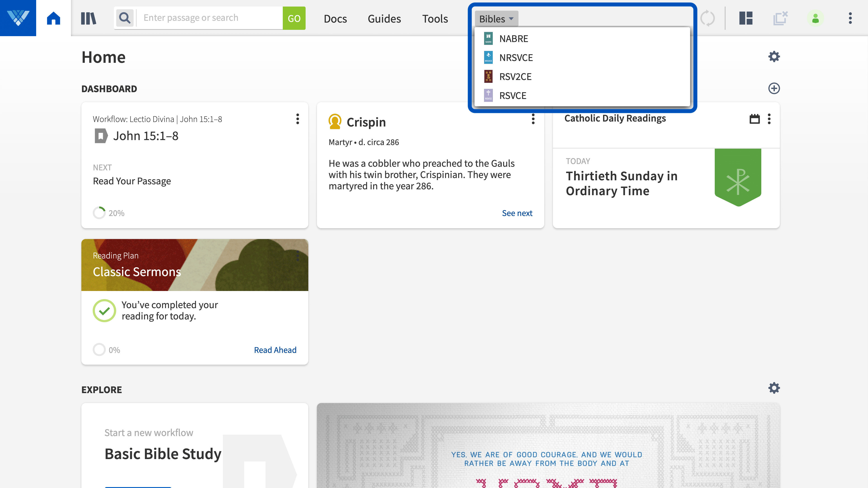Open the Docs menu
Screen dimensions: 868x488
pos(335,19)
